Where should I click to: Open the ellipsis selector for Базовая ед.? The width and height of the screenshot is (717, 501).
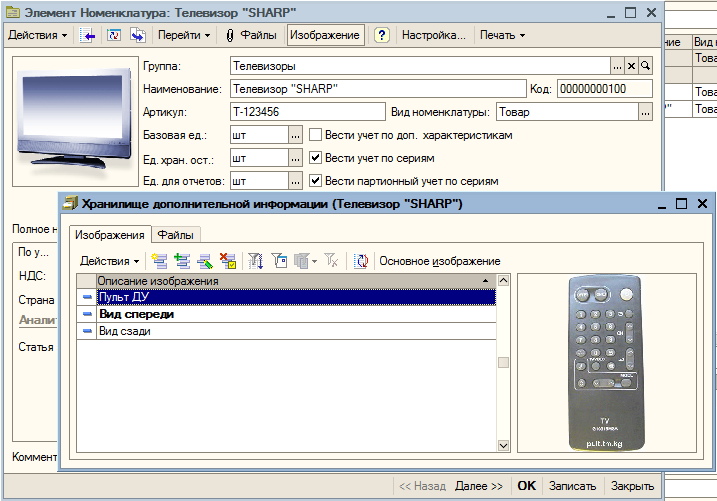pyautogui.click(x=295, y=135)
